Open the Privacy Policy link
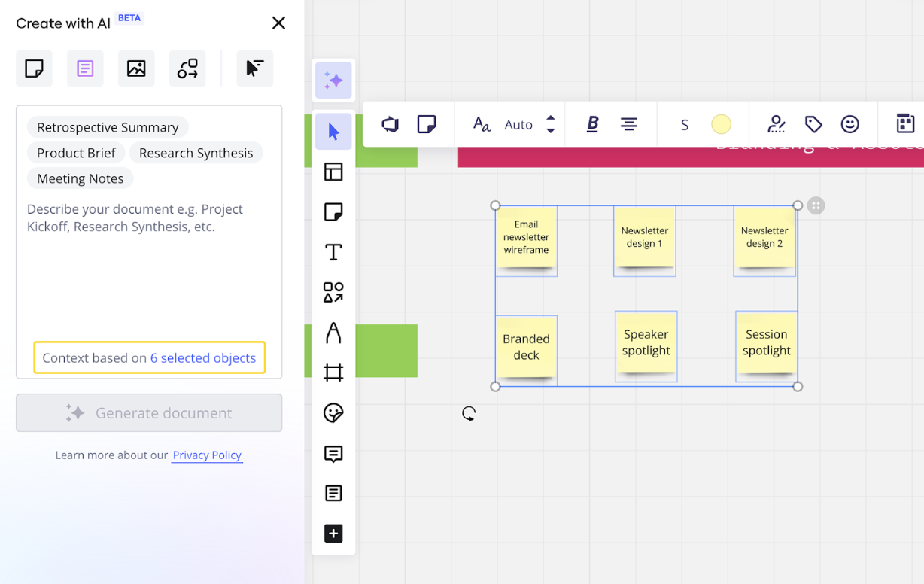The image size is (924, 584). 207,455
